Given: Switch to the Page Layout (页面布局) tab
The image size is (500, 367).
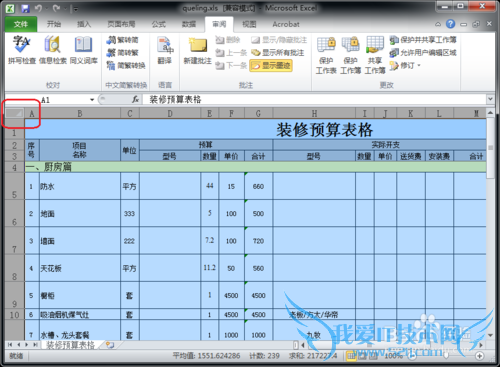Looking at the screenshot, I should (121, 24).
